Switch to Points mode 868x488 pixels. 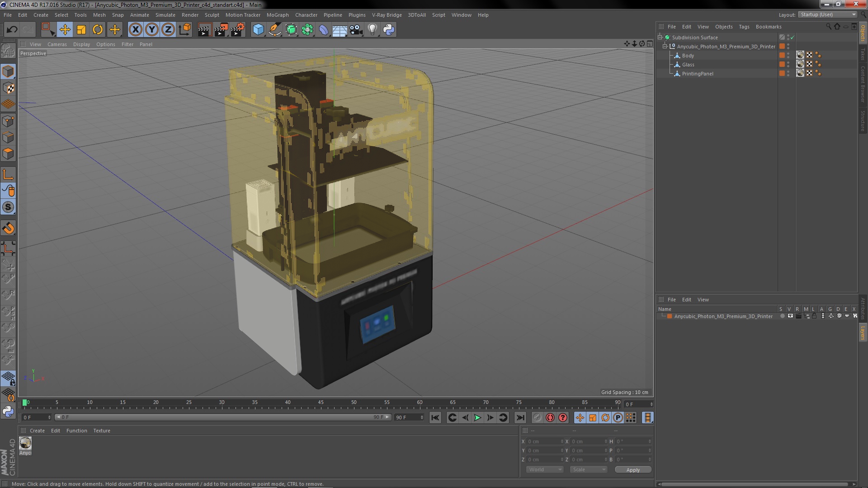(8, 121)
